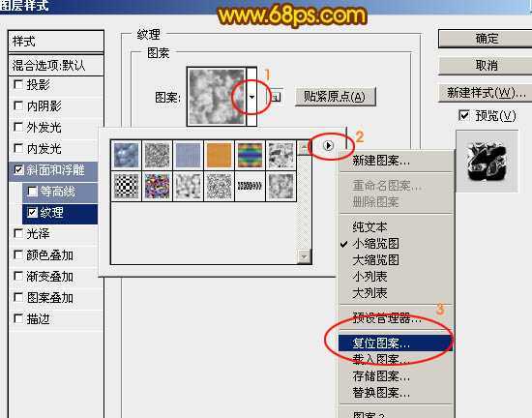Select the arrow chevrons pattern thumbnail
Viewport: 532px width, 418px height.
tap(250, 187)
